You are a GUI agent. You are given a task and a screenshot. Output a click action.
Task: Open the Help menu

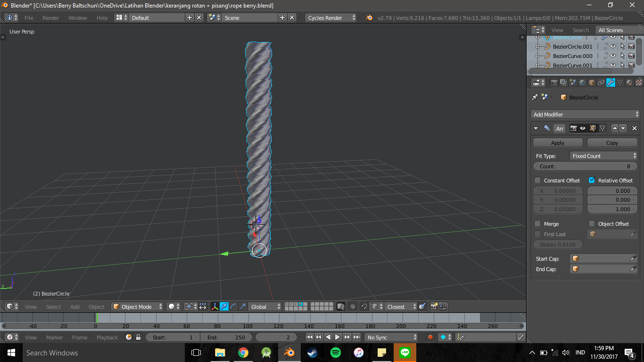102,17
